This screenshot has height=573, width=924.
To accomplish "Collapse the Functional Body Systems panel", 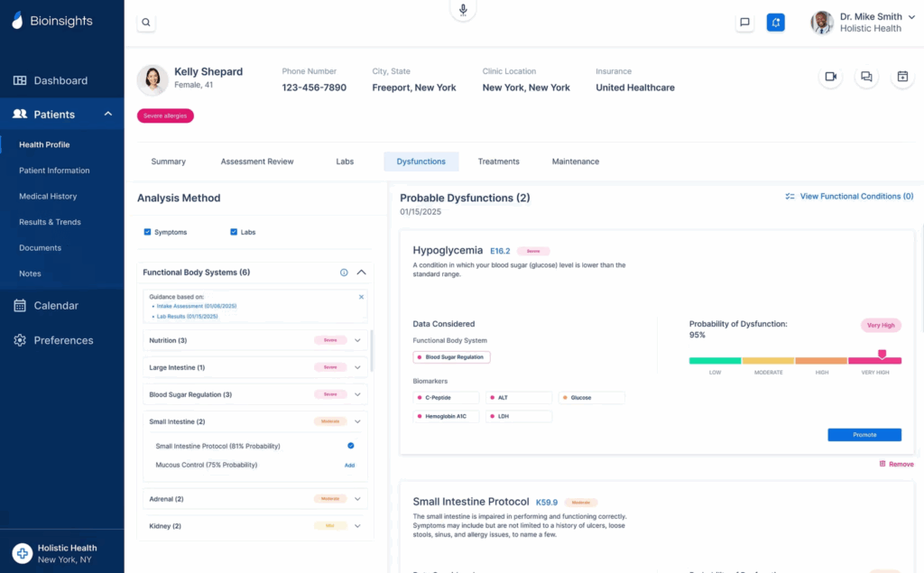I will [361, 273].
